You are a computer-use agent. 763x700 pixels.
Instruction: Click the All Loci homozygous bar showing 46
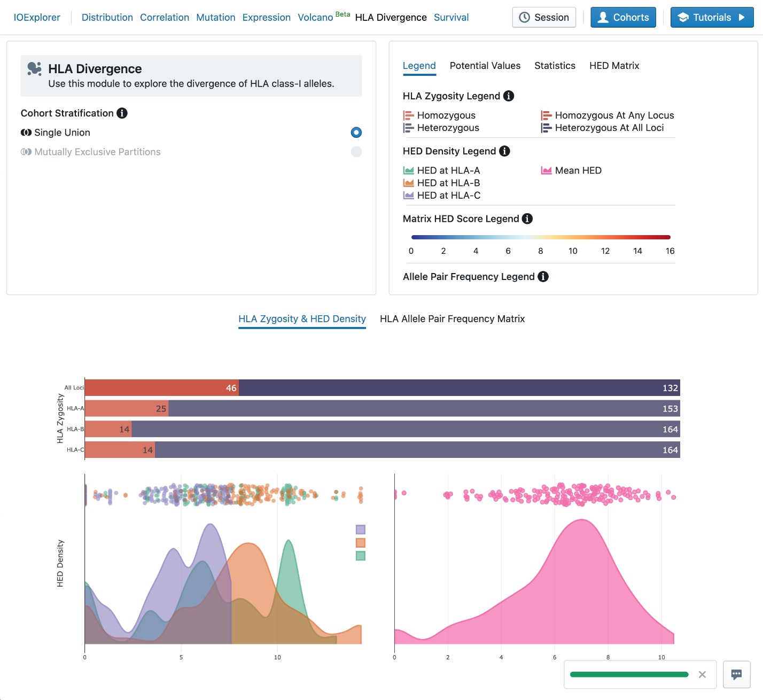(161, 388)
